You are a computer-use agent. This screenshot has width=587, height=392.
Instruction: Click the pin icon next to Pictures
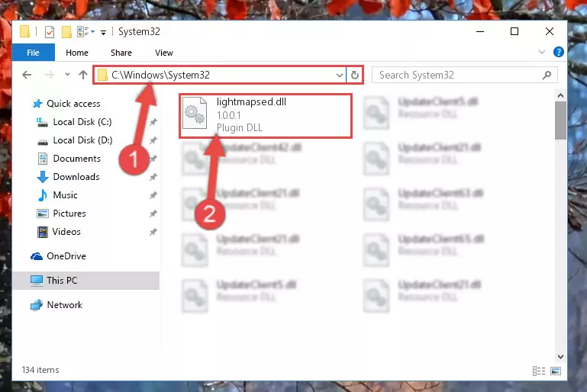(x=153, y=214)
